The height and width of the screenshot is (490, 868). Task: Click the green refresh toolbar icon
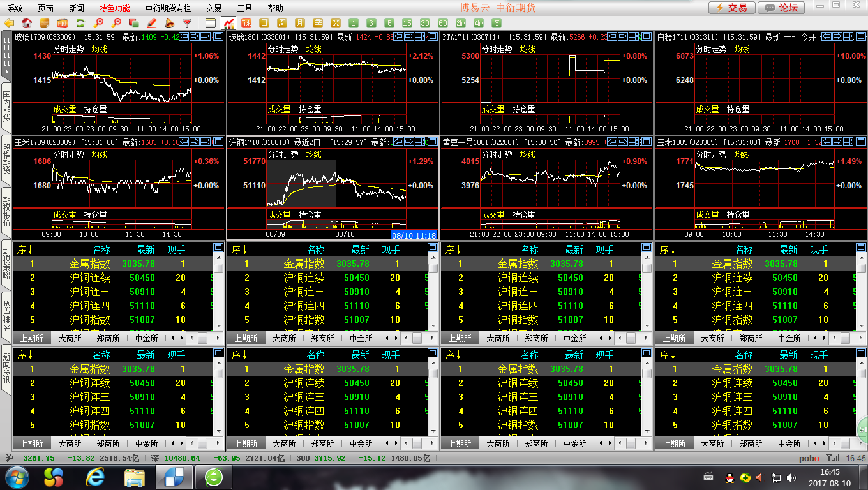[x=80, y=23]
